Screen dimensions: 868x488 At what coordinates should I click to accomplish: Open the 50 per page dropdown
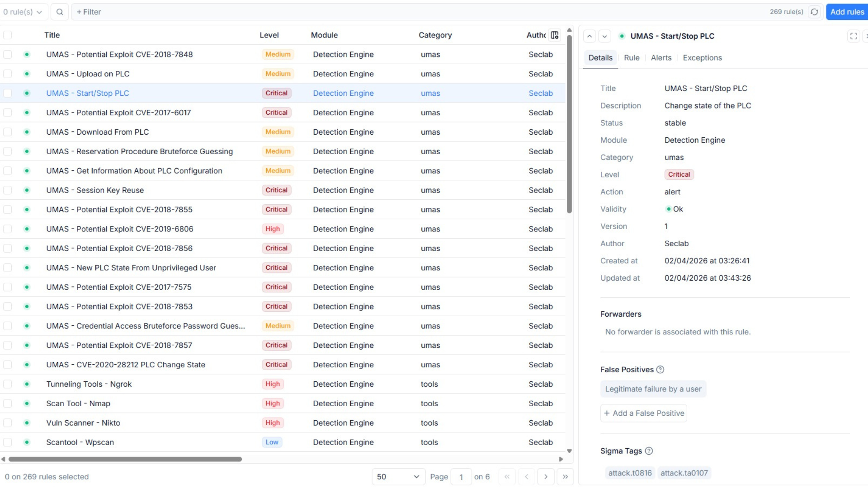(398, 477)
